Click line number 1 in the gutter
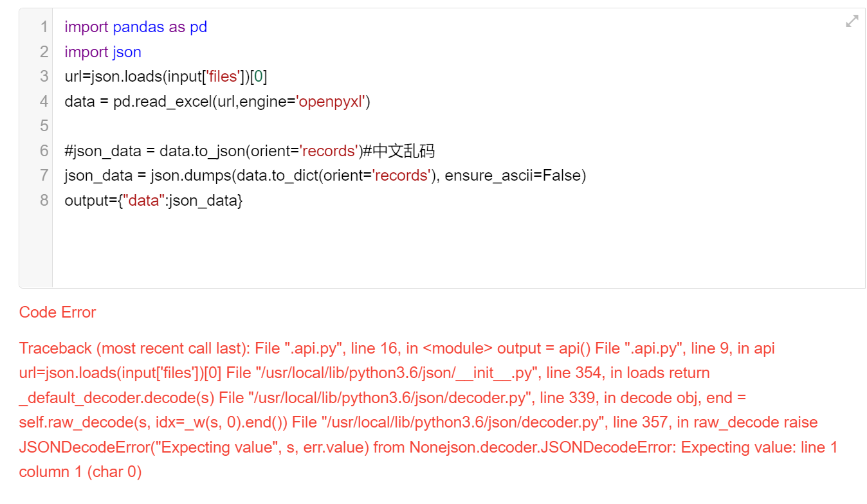Screen dimensions: 867x504 (44, 27)
